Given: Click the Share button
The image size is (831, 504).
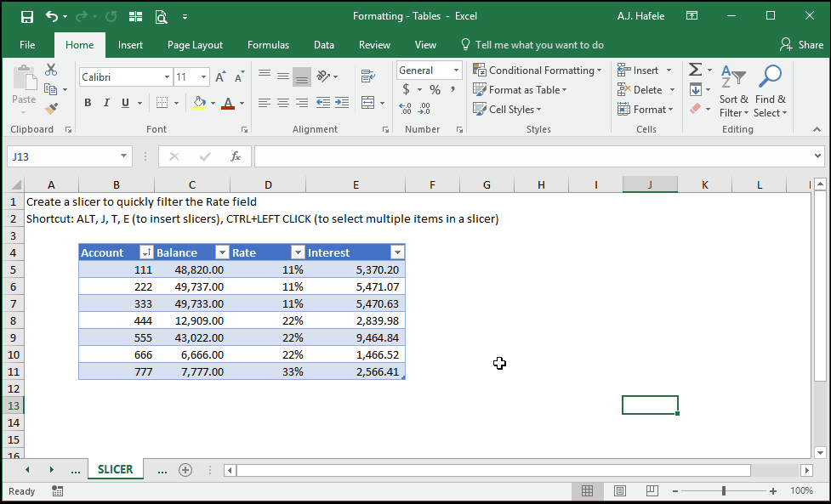Looking at the screenshot, I should click(x=801, y=45).
